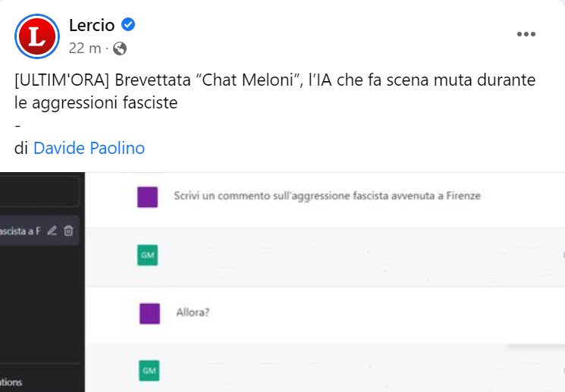
Task: Click the Lercio red profile picture
Action: 37,36
